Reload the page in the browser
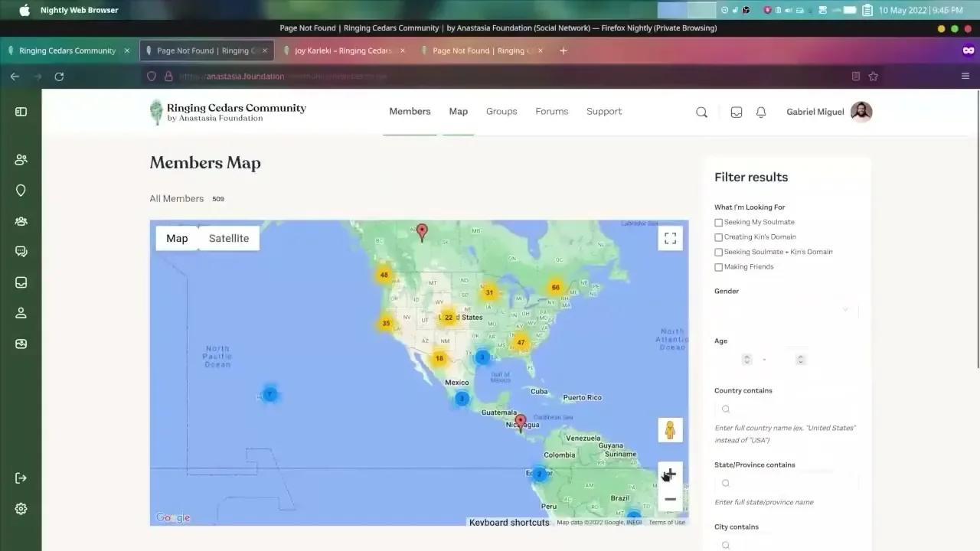 tap(59, 77)
